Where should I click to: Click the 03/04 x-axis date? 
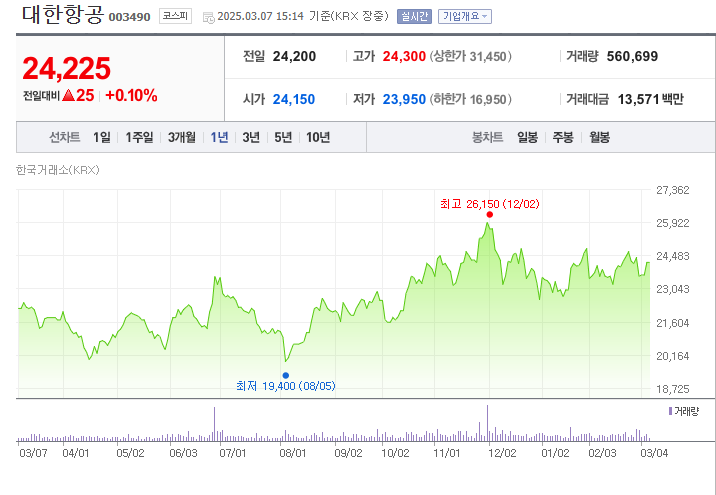point(654,453)
